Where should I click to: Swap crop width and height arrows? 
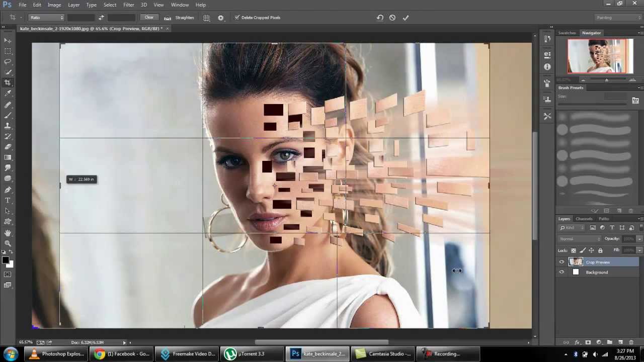tap(101, 18)
